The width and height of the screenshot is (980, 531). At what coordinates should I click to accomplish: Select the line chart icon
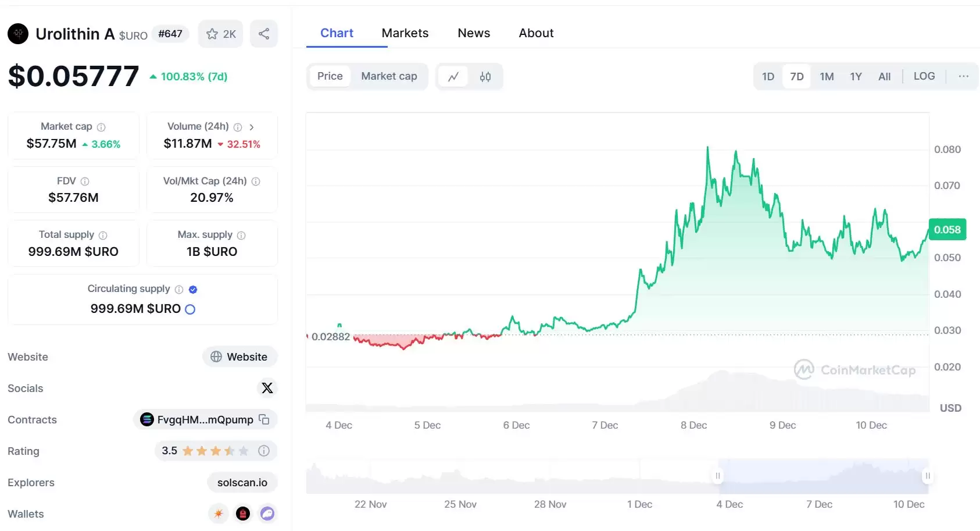point(453,77)
